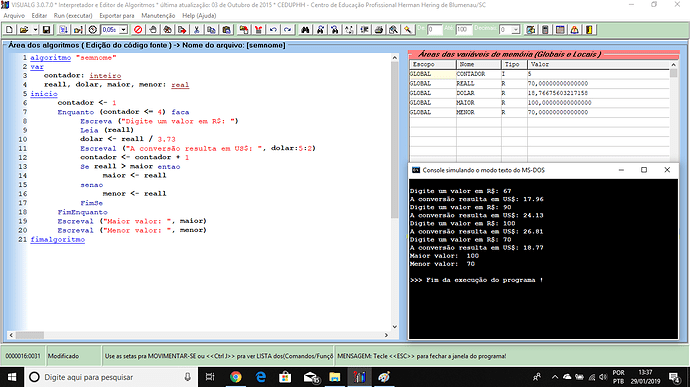Click the 'Modificado' status bar entry

[63, 356]
